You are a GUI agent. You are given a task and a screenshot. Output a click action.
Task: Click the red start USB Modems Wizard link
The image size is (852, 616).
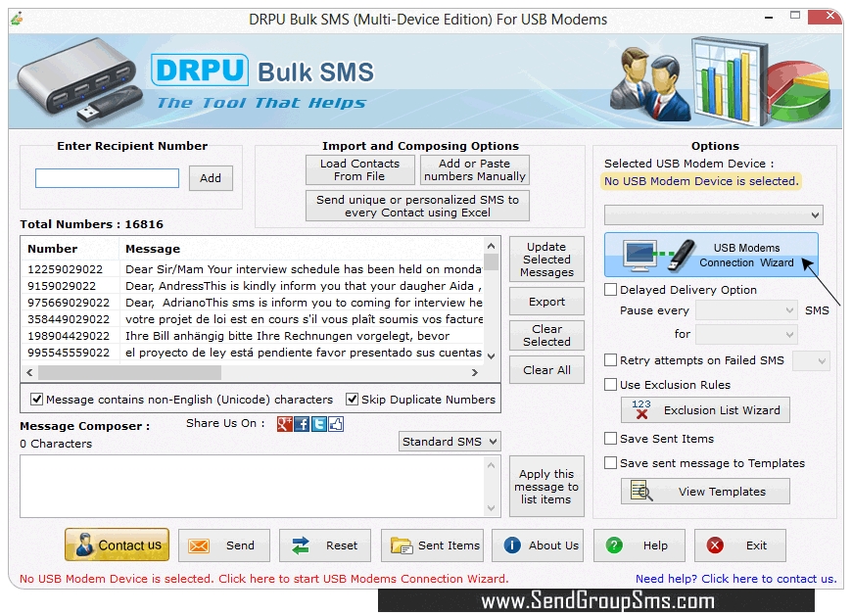(x=264, y=579)
